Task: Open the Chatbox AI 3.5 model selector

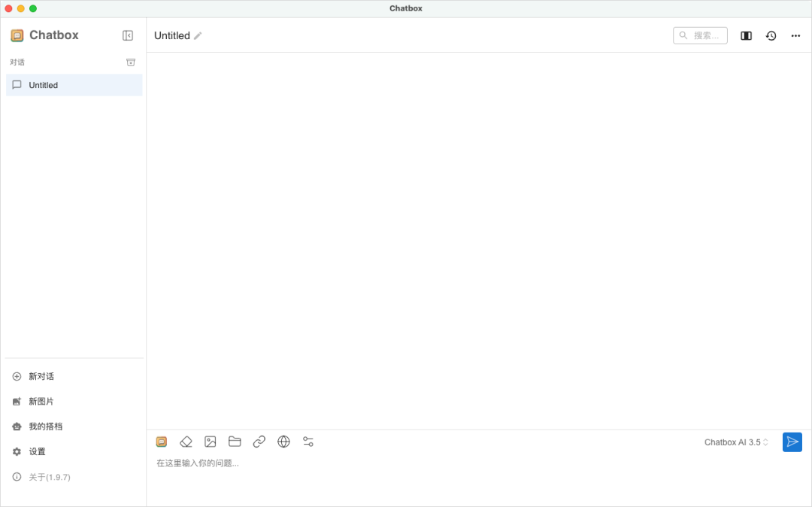Action: [736, 442]
